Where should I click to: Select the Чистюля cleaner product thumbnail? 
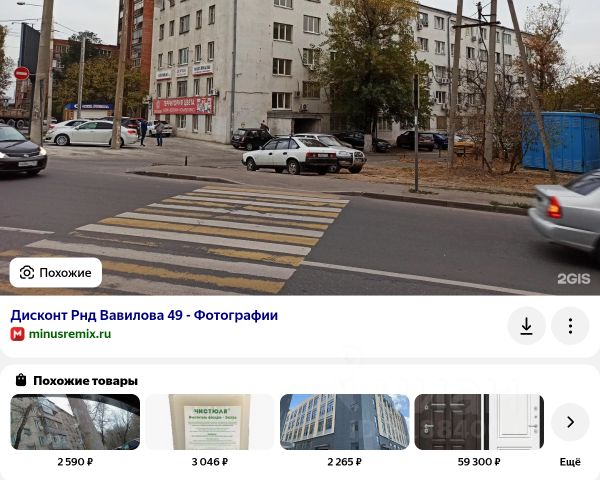coord(210,422)
